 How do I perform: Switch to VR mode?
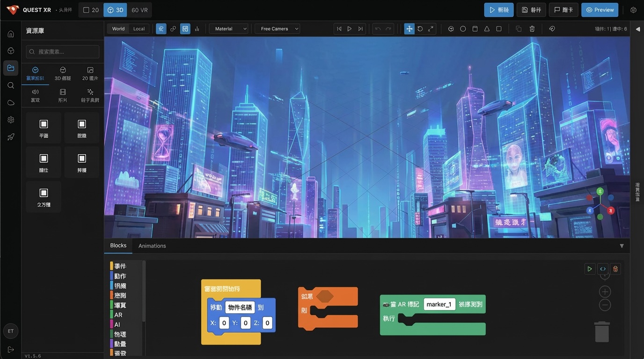tap(139, 10)
